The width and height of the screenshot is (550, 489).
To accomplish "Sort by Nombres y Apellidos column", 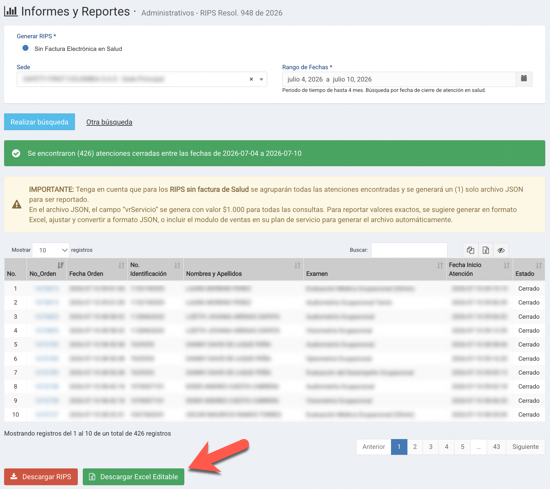I will click(243, 269).
